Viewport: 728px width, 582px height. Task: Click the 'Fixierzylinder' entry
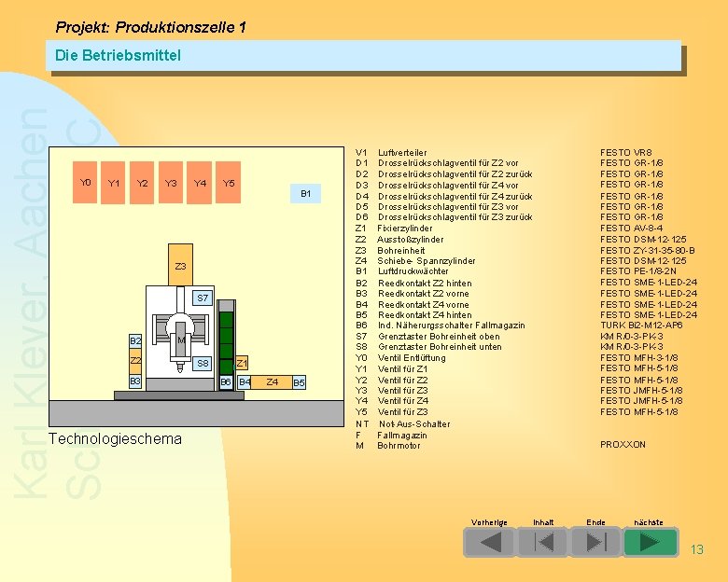pos(404,229)
